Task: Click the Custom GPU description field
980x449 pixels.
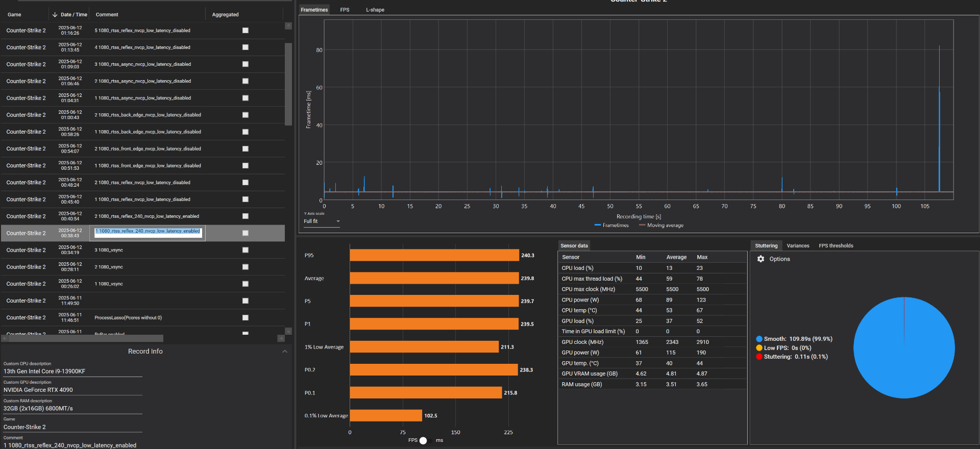Action: [72, 390]
